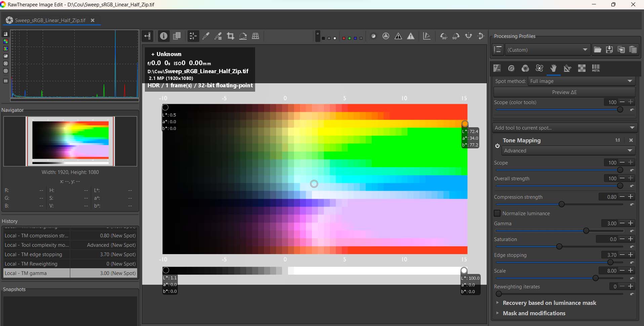Toggle the Tone Mapping tool power button

pos(497,146)
